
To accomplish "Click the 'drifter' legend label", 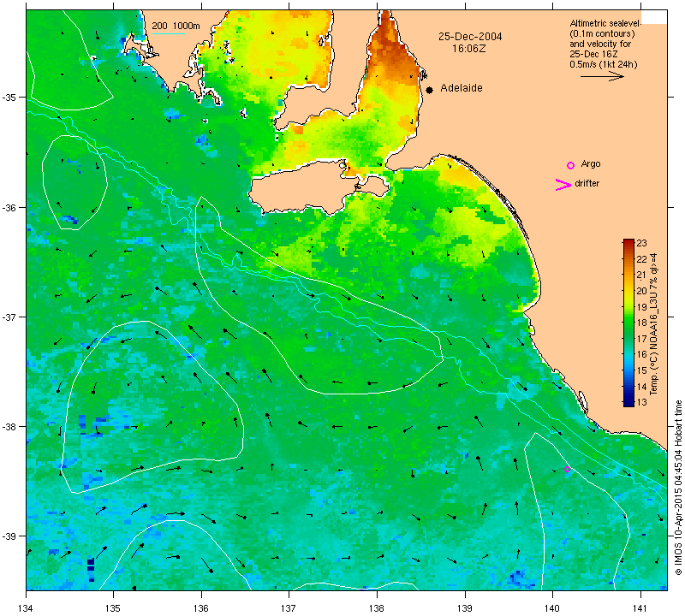I will click(587, 183).
